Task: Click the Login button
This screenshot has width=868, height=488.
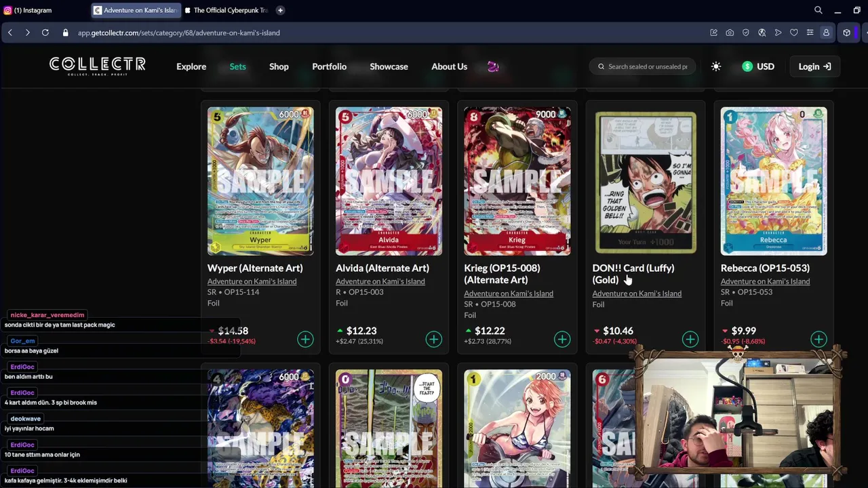Action: pos(814,66)
